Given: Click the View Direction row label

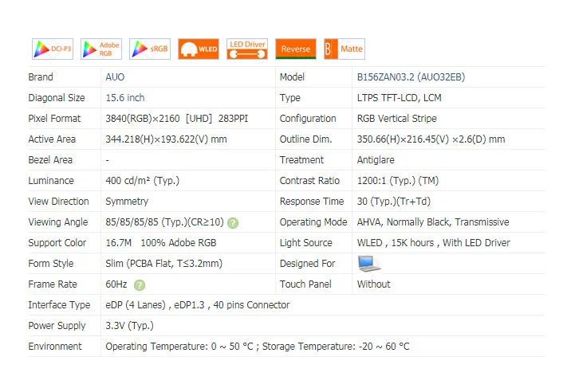Looking at the screenshot, I should pyautogui.click(x=59, y=202).
